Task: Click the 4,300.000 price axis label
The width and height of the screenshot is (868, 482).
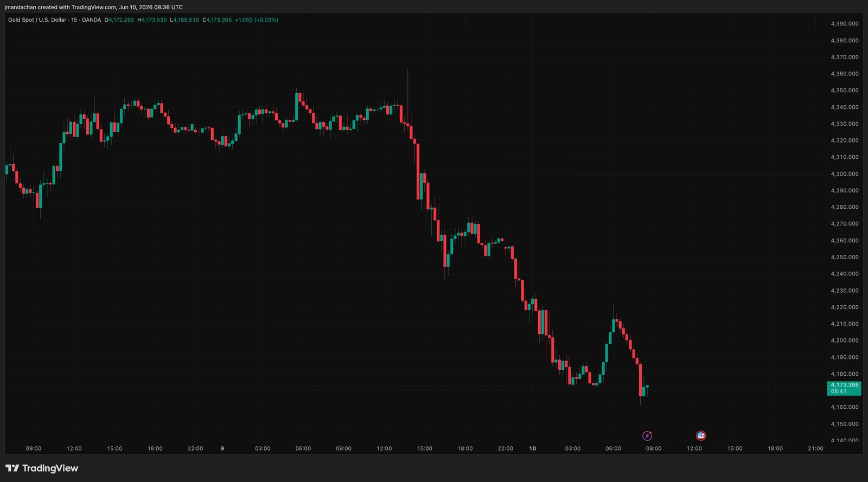Action: pyautogui.click(x=845, y=174)
